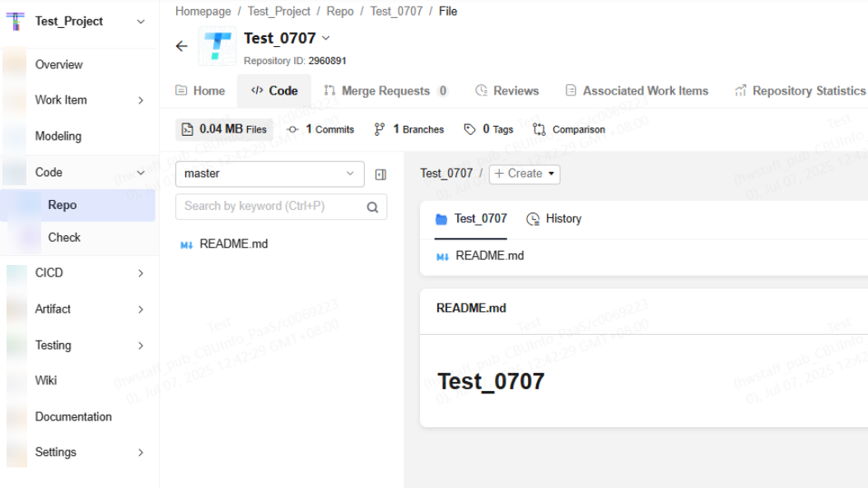Click the README.md preview header

tap(471, 308)
